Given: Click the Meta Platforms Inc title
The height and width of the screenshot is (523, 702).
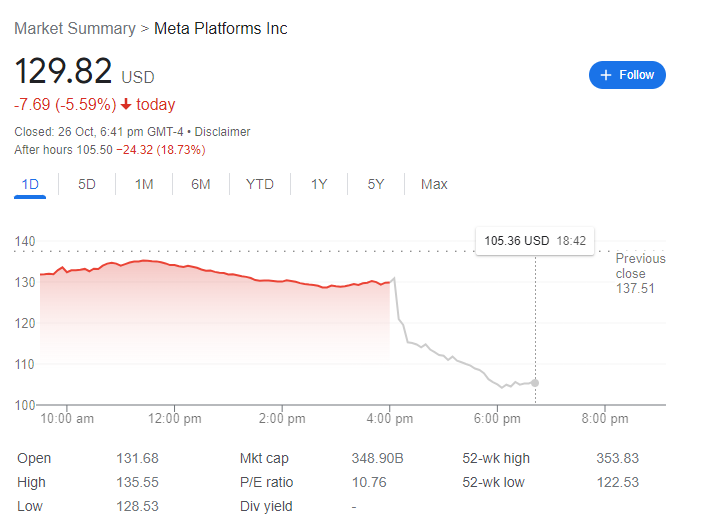Looking at the screenshot, I should tap(220, 29).
